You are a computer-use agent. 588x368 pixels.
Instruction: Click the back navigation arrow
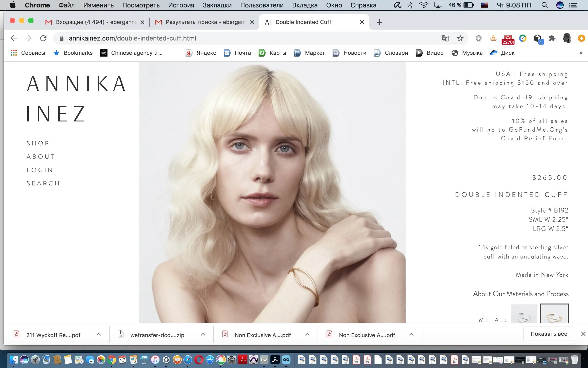14,38
